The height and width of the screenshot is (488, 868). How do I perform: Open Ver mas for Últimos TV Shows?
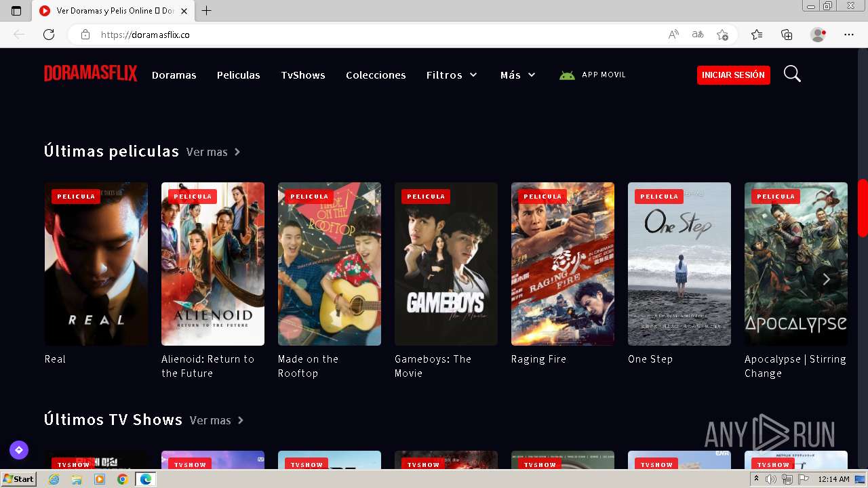(x=217, y=420)
